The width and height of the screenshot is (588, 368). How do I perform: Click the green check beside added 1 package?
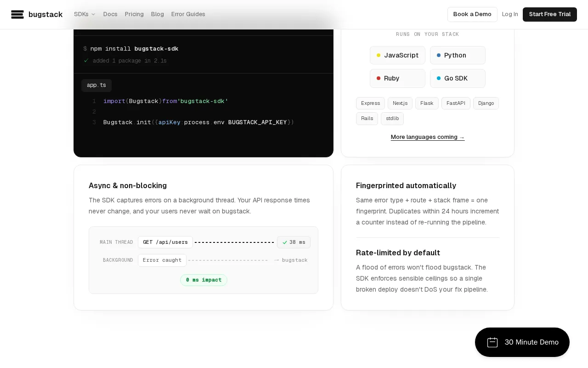pos(86,60)
